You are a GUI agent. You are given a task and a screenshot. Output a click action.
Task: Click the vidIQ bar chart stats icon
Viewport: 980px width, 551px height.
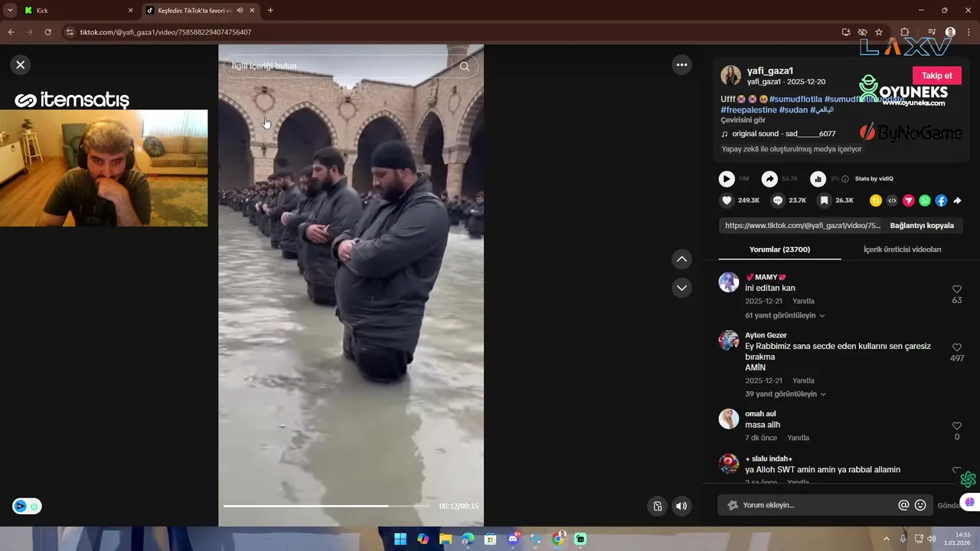pyautogui.click(x=818, y=178)
